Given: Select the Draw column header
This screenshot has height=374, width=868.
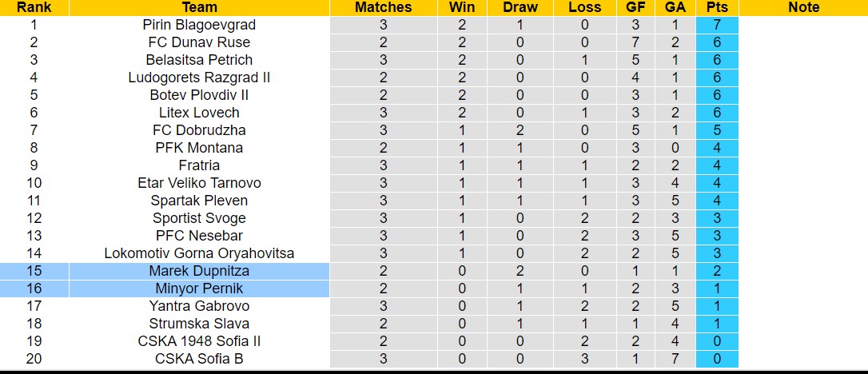Looking at the screenshot, I should [520, 7].
